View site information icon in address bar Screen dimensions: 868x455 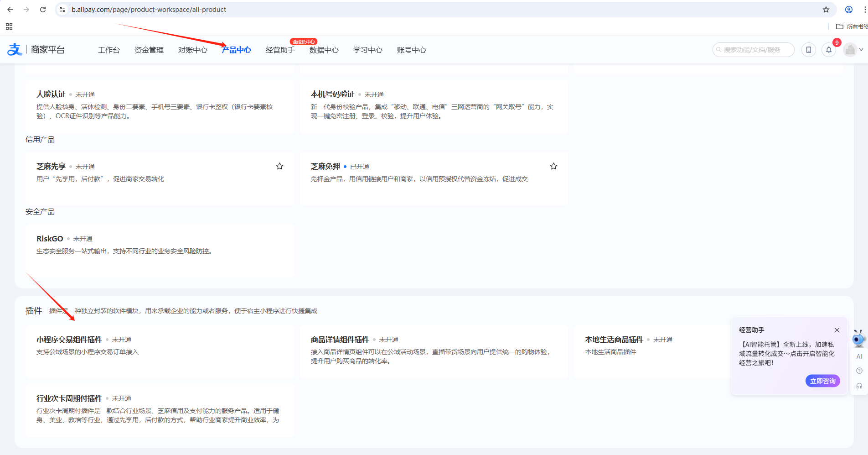[62, 10]
